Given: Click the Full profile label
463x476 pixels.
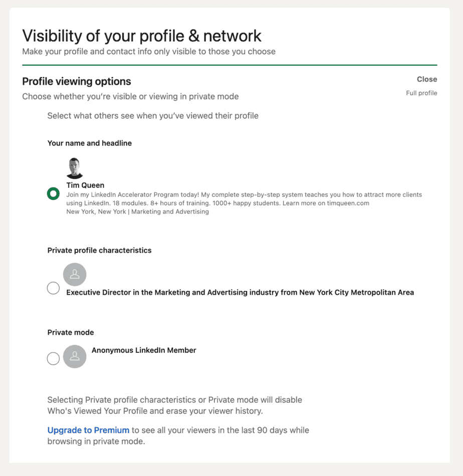Looking at the screenshot, I should click(x=421, y=93).
